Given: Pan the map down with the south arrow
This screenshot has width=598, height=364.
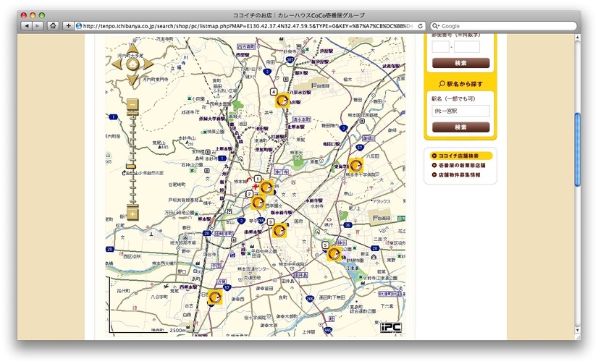Looking at the screenshot, I should coord(132,80).
